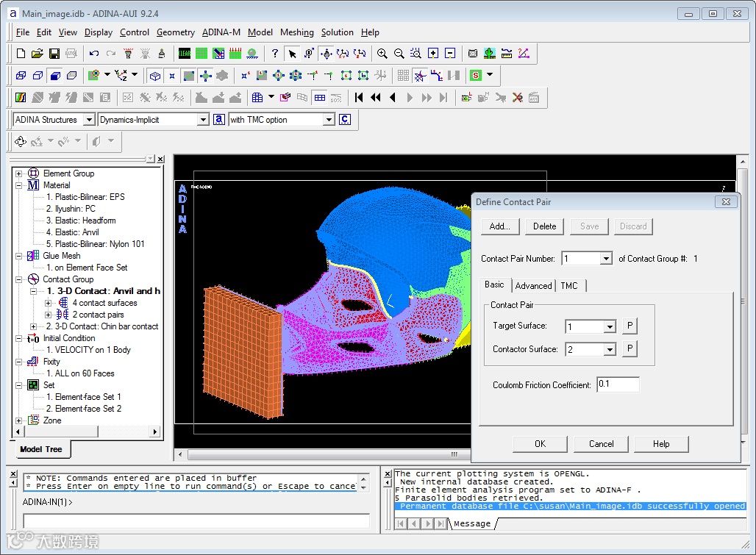756x555 pixels.
Task: Open the Meshing menu
Action: click(x=296, y=32)
